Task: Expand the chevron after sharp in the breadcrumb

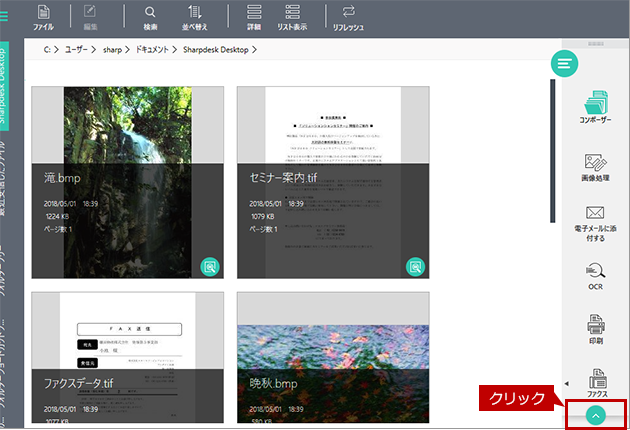Action: 127,49
